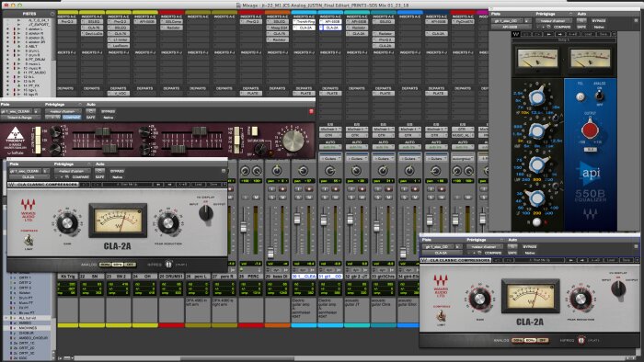Click the red Output knob on API 550B

[x=591, y=130]
